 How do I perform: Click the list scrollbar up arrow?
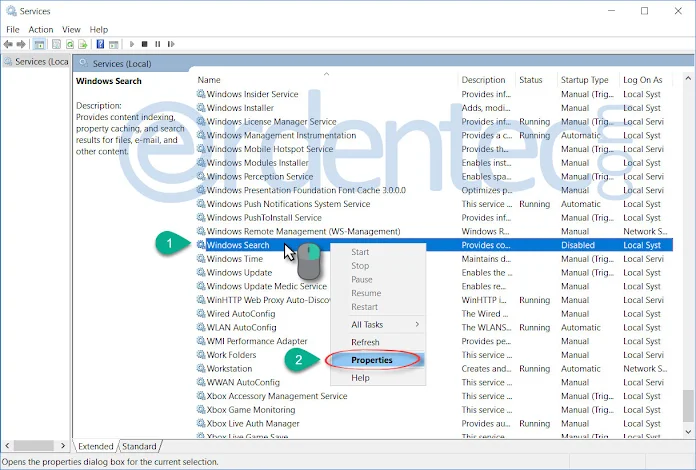pos(688,79)
